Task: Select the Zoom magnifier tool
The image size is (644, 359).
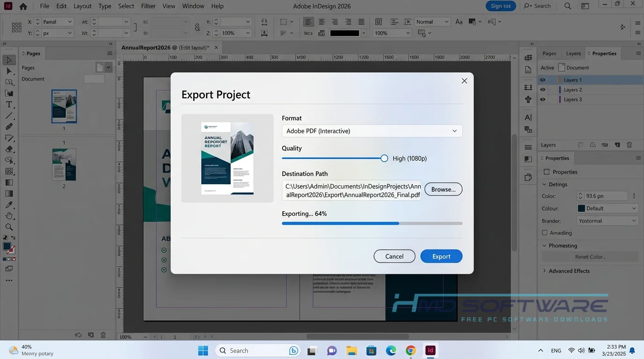Action: [9, 227]
